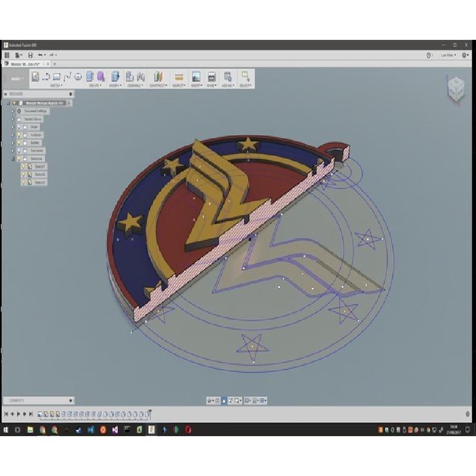Open the CREATE dropdown menu
Screen dimensions: 476x476
95,86
